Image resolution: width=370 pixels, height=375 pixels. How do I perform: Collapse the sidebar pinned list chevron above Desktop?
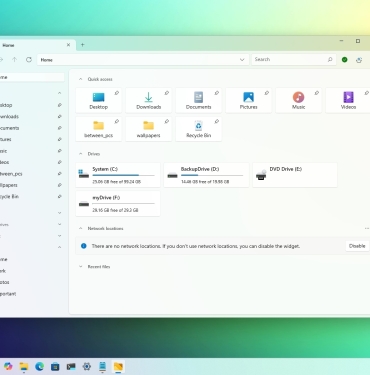coord(59,93)
